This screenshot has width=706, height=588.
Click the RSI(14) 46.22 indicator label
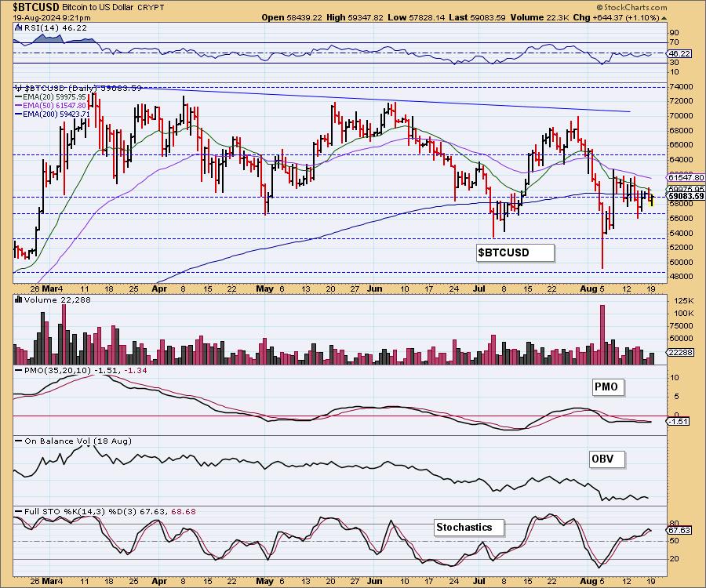56,28
